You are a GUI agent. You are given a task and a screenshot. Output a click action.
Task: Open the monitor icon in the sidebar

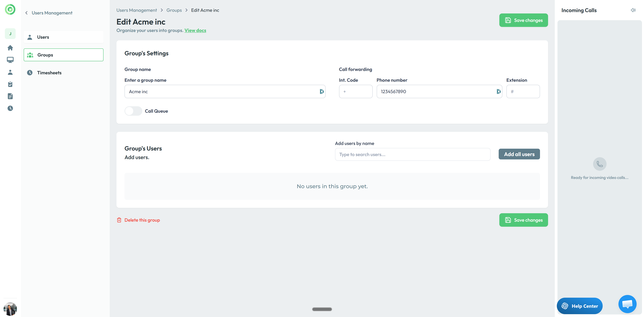[10, 60]
